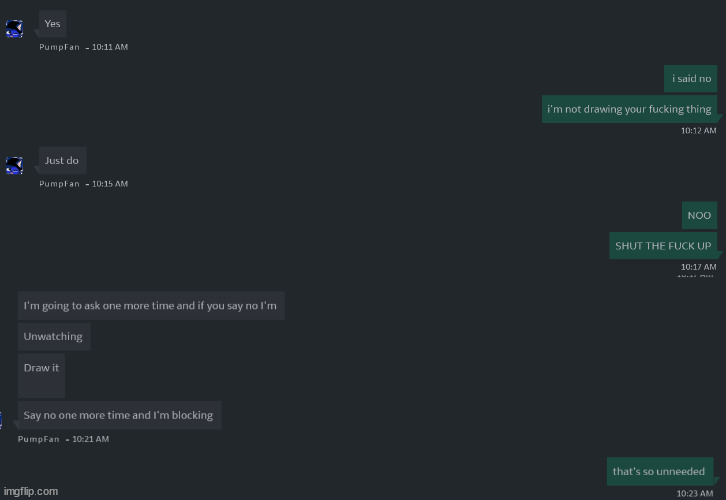Click PumpFan username at 10:21 AM
This screenshot has width=726, height=500.
pos(38,439)
